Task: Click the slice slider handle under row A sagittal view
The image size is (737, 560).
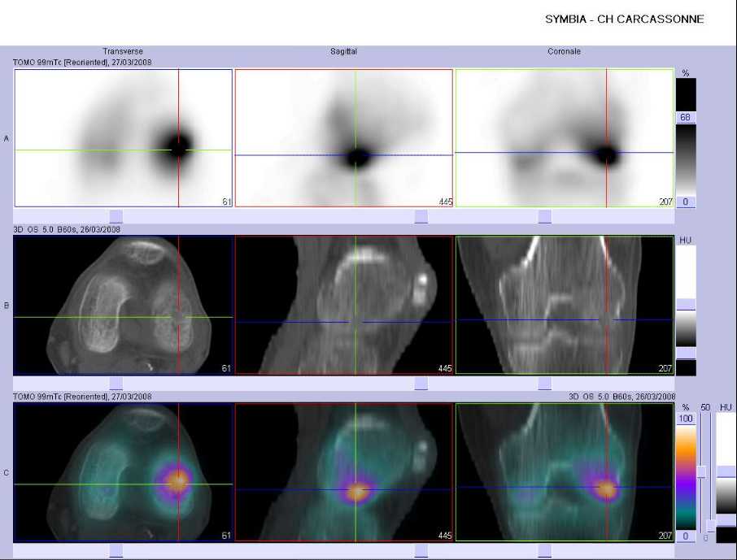Action: coord(421,216)
